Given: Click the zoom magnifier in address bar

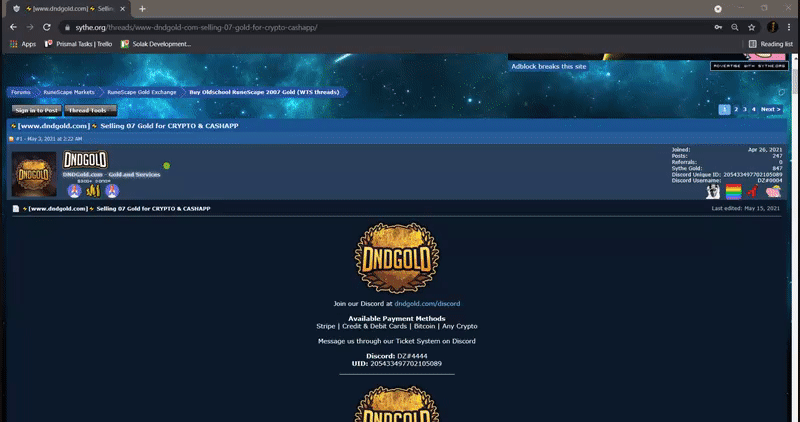Looking at the screenshot, I should [x=735, y=28].
